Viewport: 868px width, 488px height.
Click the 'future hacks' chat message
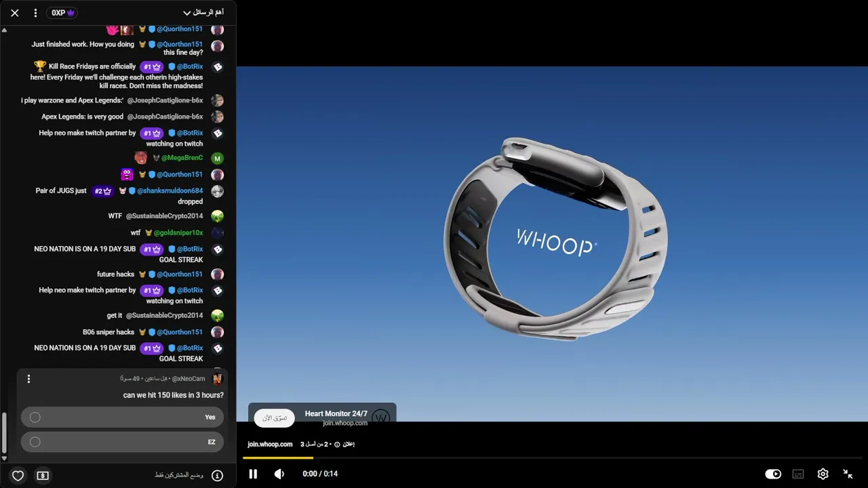pyautogui.click(x=115, y=274)
